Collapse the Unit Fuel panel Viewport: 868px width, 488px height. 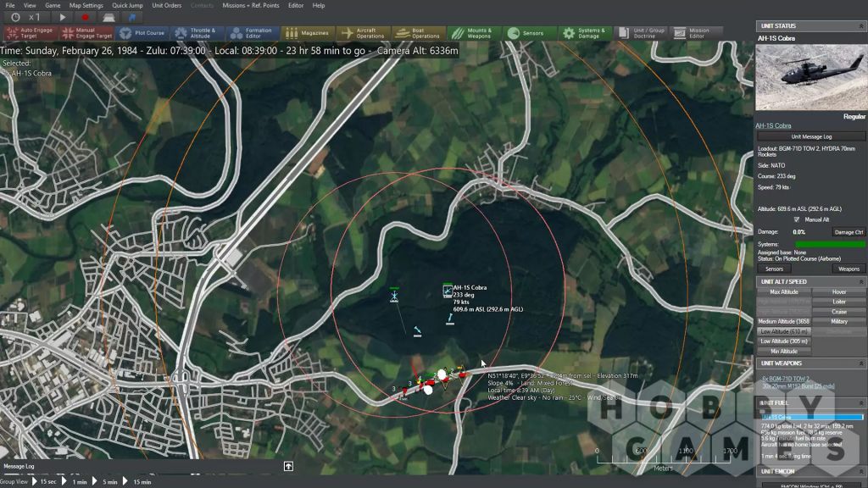click(861, 402)
